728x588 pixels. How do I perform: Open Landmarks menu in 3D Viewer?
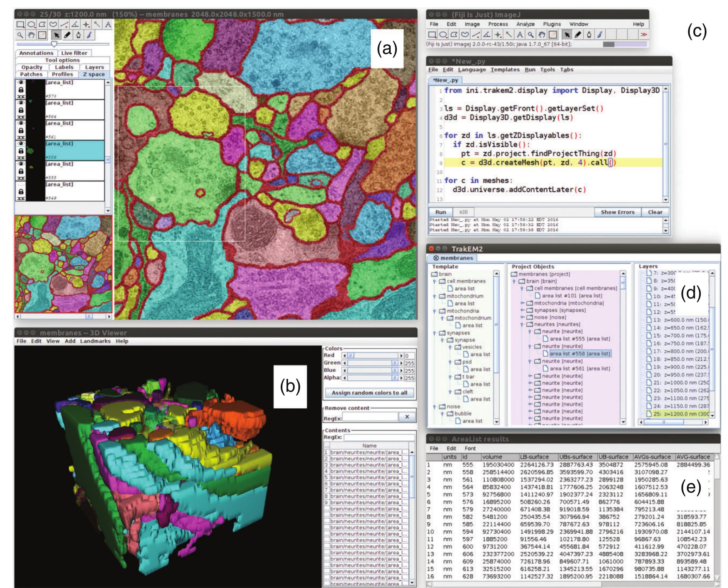[x=95, y=341]
